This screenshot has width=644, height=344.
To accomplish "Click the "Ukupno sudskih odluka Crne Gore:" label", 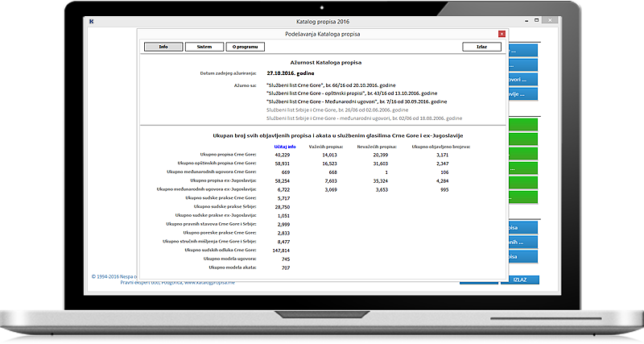I will [220, 250].
